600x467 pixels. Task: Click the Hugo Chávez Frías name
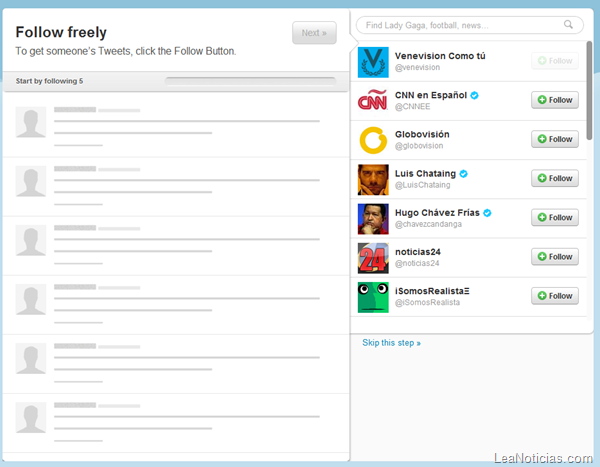pyautogui.click(x=437, y=213)
